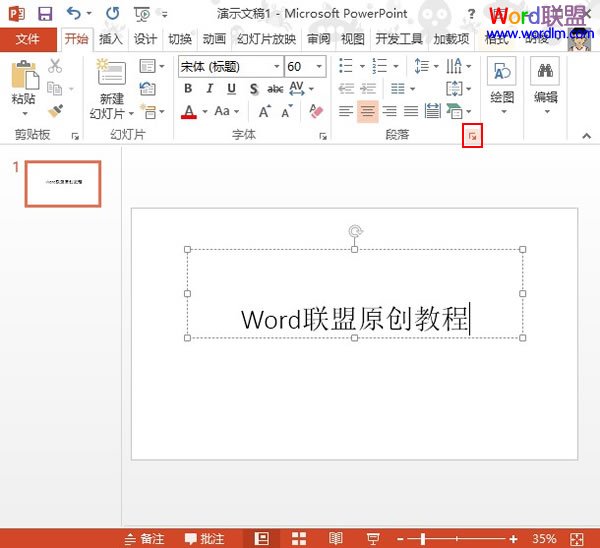Start slideshow from beginning in quick access toolbar

[142, 14]
